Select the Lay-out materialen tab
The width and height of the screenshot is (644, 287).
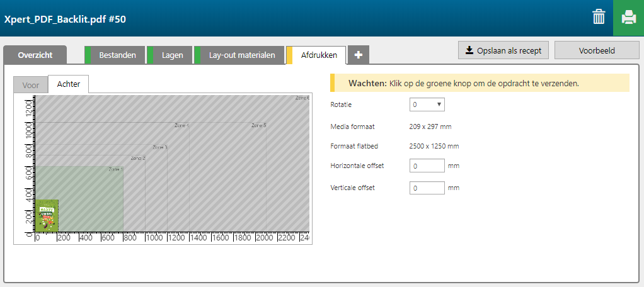tap(241, 55)
